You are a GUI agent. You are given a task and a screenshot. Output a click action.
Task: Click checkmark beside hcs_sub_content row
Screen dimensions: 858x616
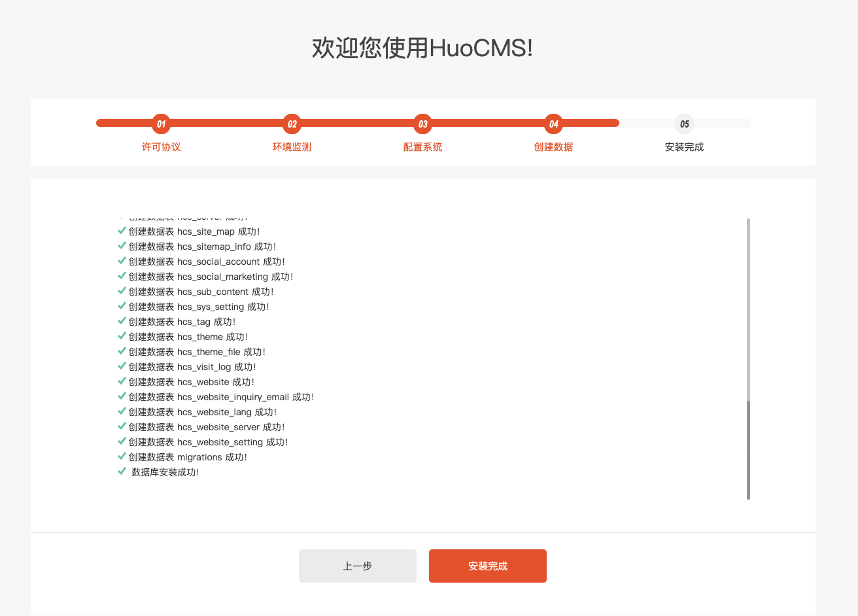coord(122,291)
